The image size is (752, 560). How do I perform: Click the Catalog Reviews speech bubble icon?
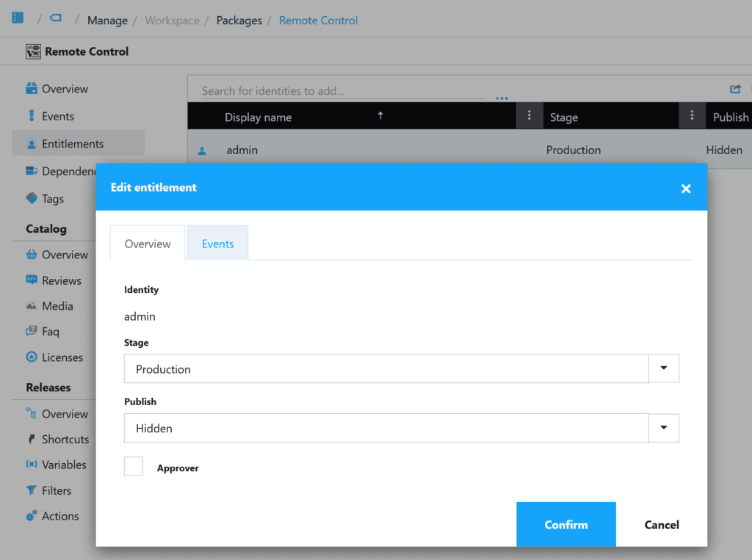pos(32,280)
